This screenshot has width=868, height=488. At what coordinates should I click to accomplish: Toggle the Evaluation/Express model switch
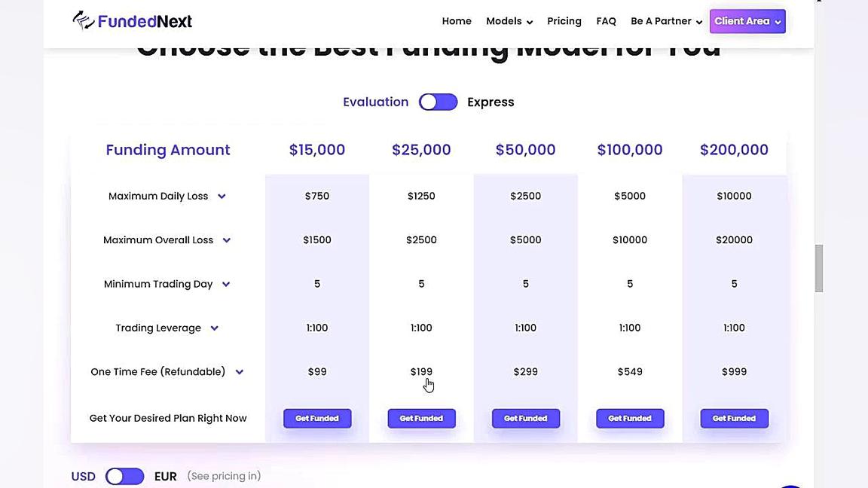click(x=438, y=102)
